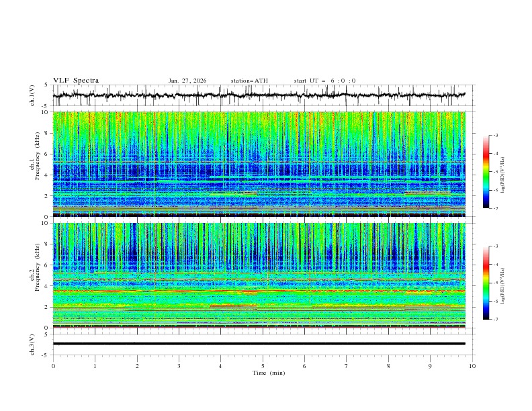The width and height of the screenshot is (532, 411).
Task: Click the "-7" label on ch.1 colorbar
Action: click(x=495, y=208)
